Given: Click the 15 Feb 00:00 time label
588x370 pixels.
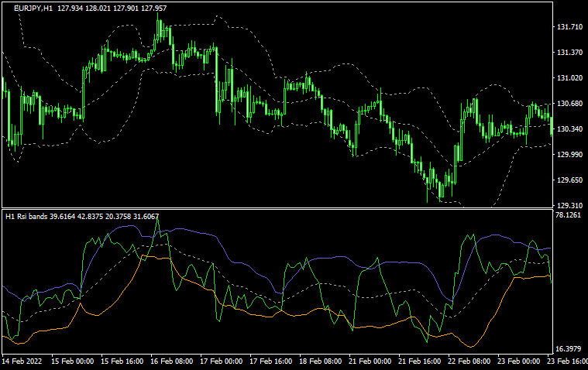Looking at the screenshot, I should 72,361.
